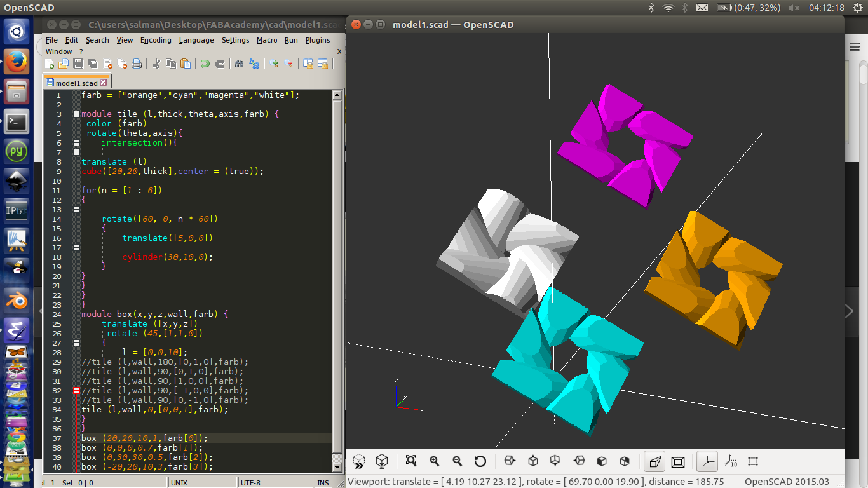Open the Encoding menu in Notepad++

click(x=156, y=39)
